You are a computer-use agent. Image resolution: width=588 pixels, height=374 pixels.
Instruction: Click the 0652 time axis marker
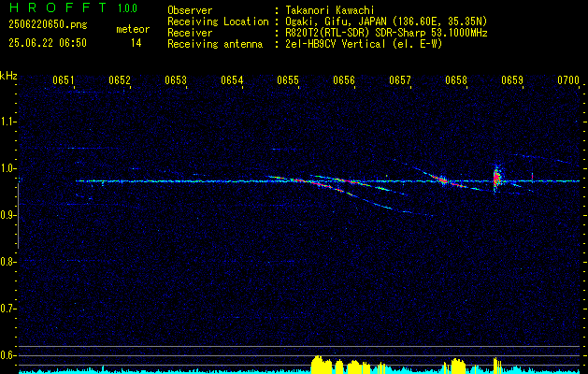[x=120, y=80]
